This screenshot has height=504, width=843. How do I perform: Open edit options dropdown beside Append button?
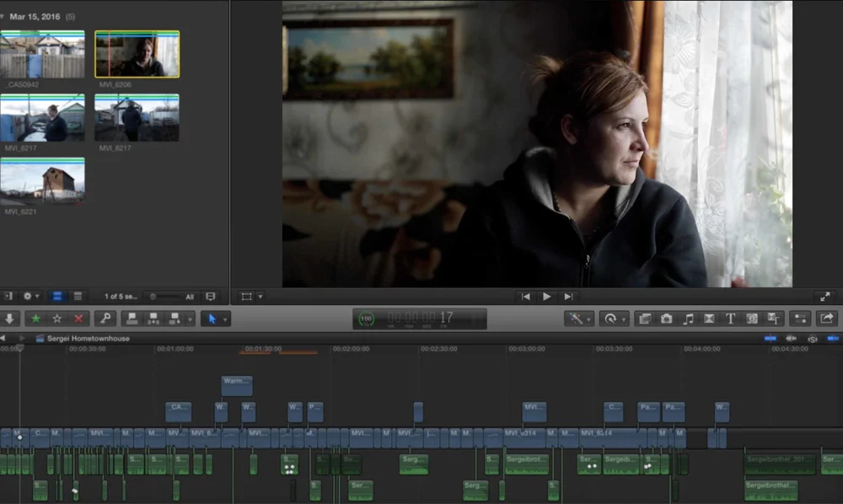[190, 319]
